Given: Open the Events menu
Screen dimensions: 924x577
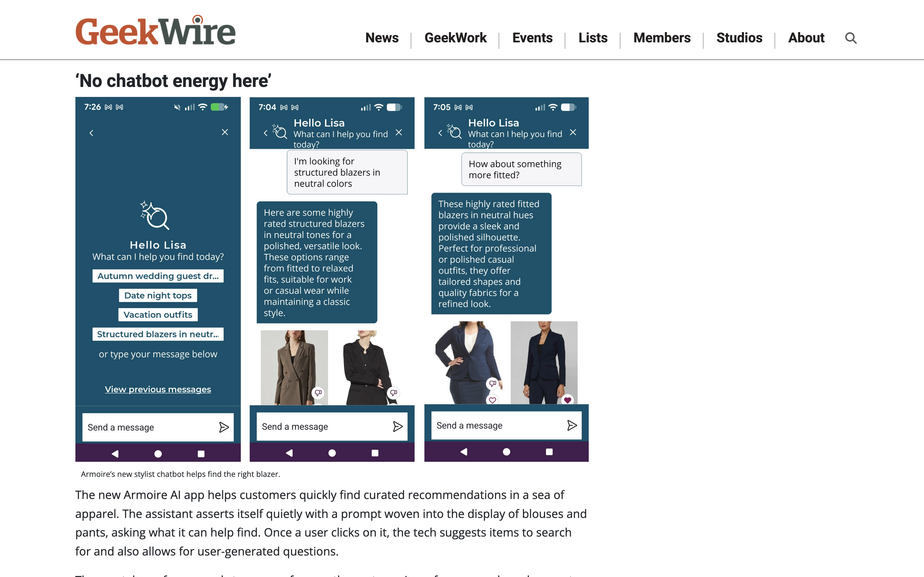Looking at the screenshot, I should coord(532,38).
